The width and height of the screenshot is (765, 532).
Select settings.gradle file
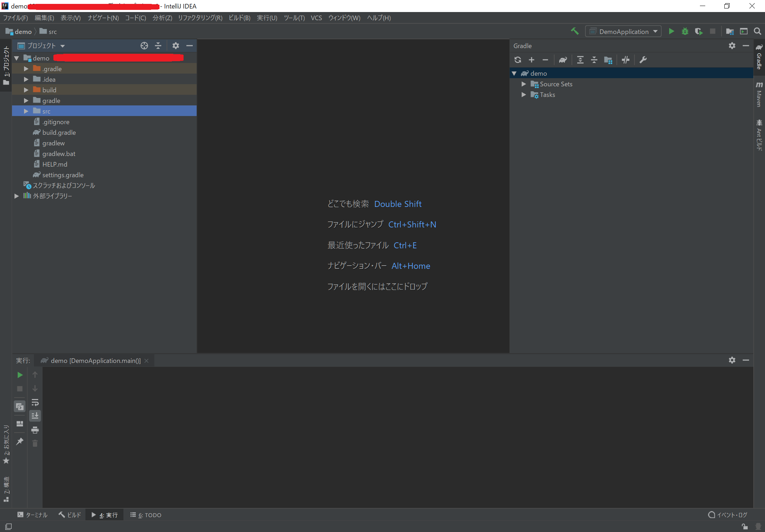click(x=63, y=175)
